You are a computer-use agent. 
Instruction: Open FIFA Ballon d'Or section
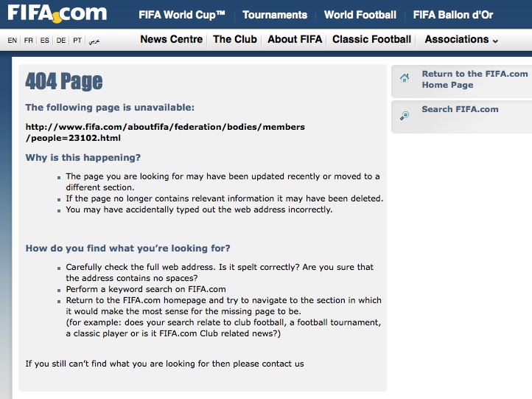click(x=453, y=15)
